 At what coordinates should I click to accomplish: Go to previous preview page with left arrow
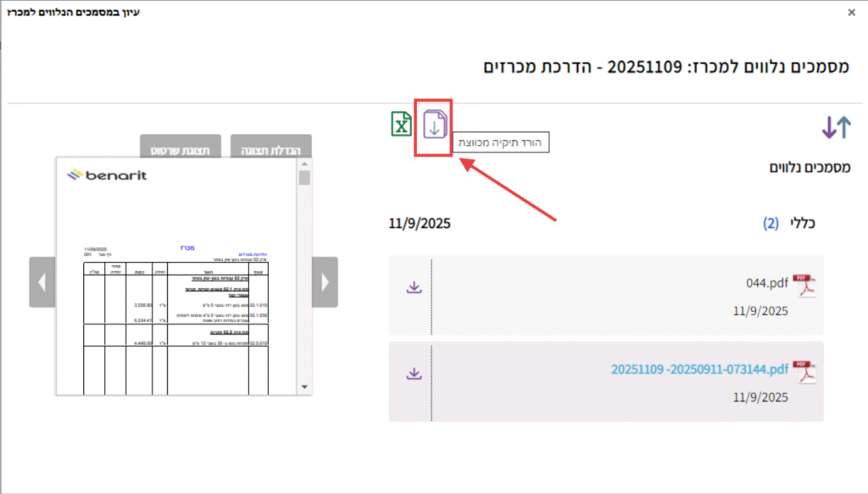(42, 281)
